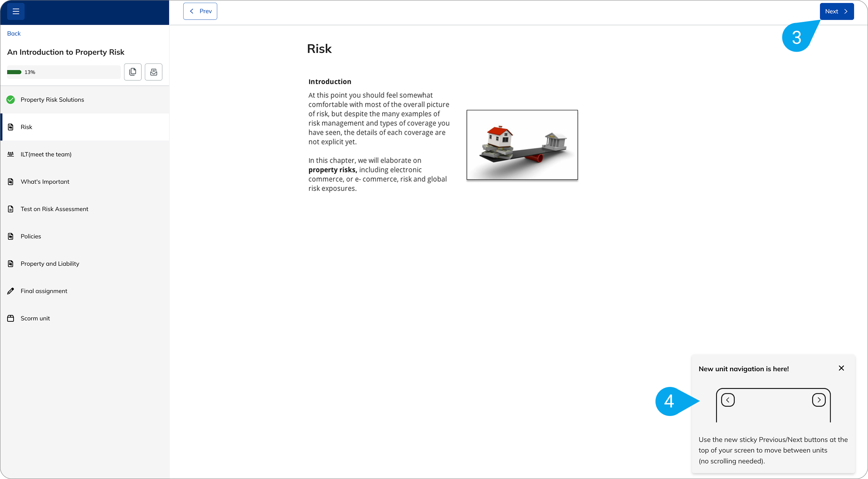Screen dimensions: 868x479
Task: Click the email envelope icon beside progress bar
Action: (153, 72)
